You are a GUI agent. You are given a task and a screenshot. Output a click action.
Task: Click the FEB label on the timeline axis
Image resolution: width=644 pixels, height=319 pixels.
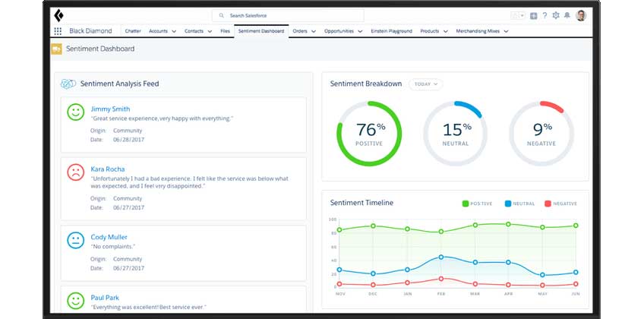(441, 294)
